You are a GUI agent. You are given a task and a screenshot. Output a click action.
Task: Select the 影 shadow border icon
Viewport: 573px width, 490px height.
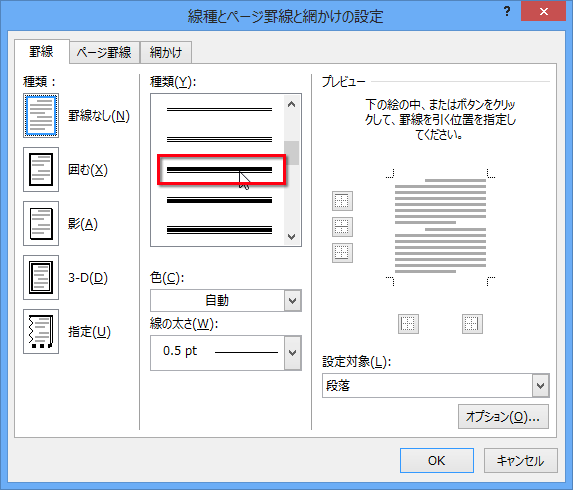[x=41, y=224]
